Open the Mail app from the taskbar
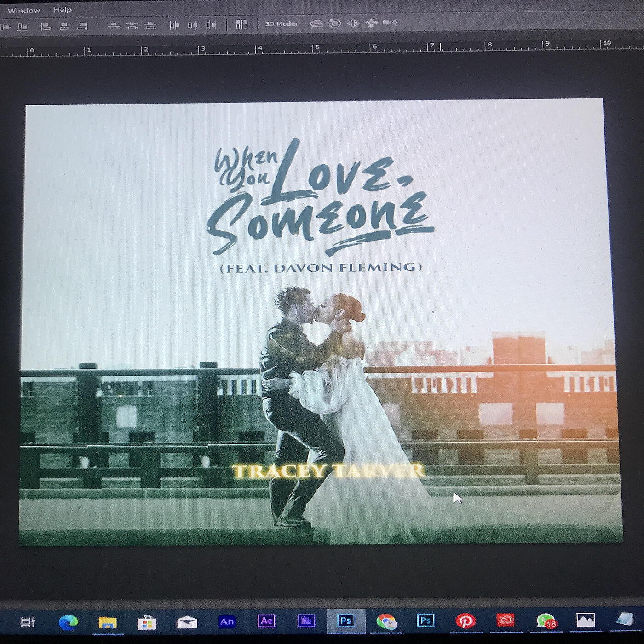Screen dimensions: 644x644 point(187,622)
